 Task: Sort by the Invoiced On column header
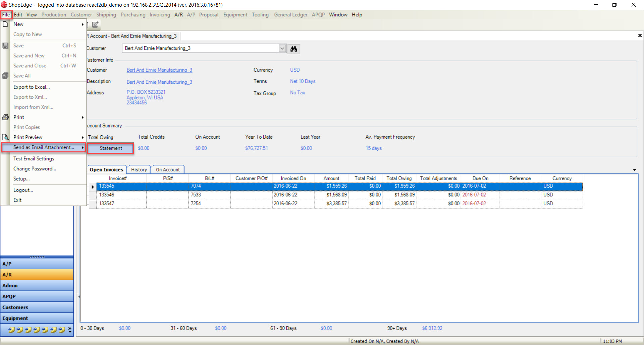pos(293,179)
